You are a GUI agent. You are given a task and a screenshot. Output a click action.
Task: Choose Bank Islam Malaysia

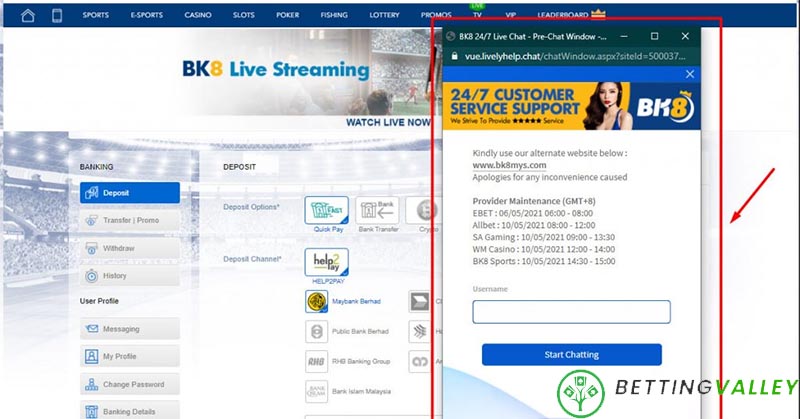coord(348,391)
